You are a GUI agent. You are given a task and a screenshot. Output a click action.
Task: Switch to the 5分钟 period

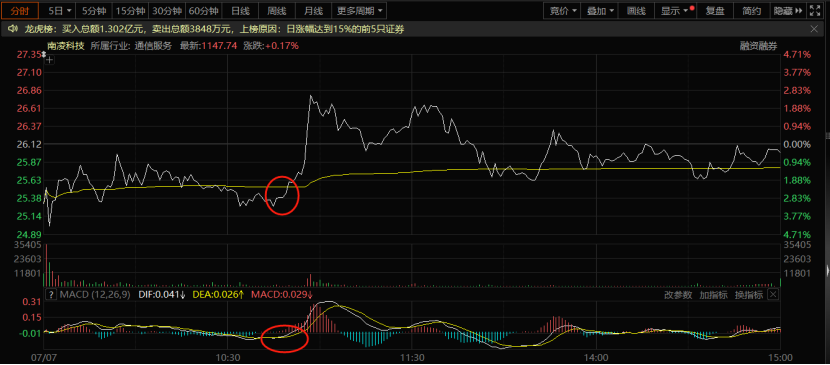tap(93, 10)
